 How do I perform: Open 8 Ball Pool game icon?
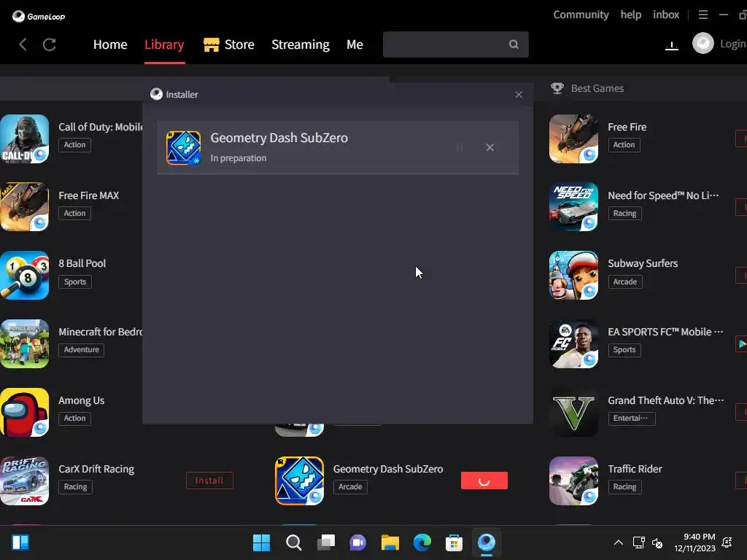coord(24,275)
